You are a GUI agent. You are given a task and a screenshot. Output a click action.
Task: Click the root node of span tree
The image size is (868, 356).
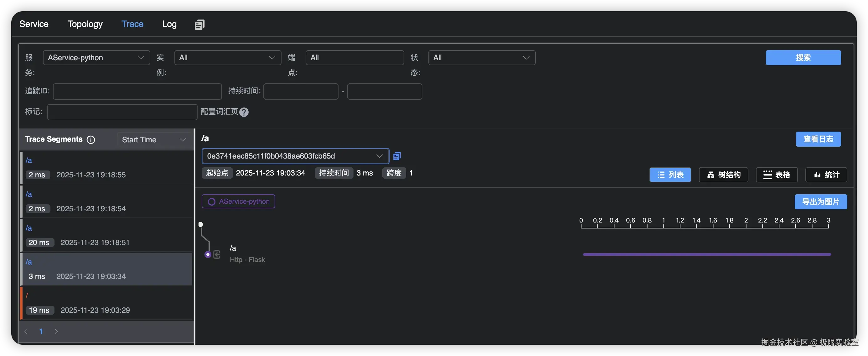tap(201, 224)
